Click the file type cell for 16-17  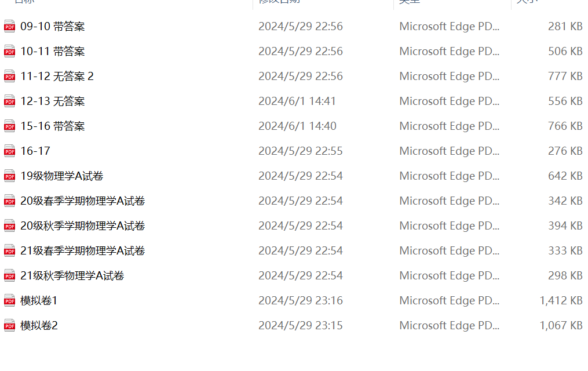click(x=449, y=151)
